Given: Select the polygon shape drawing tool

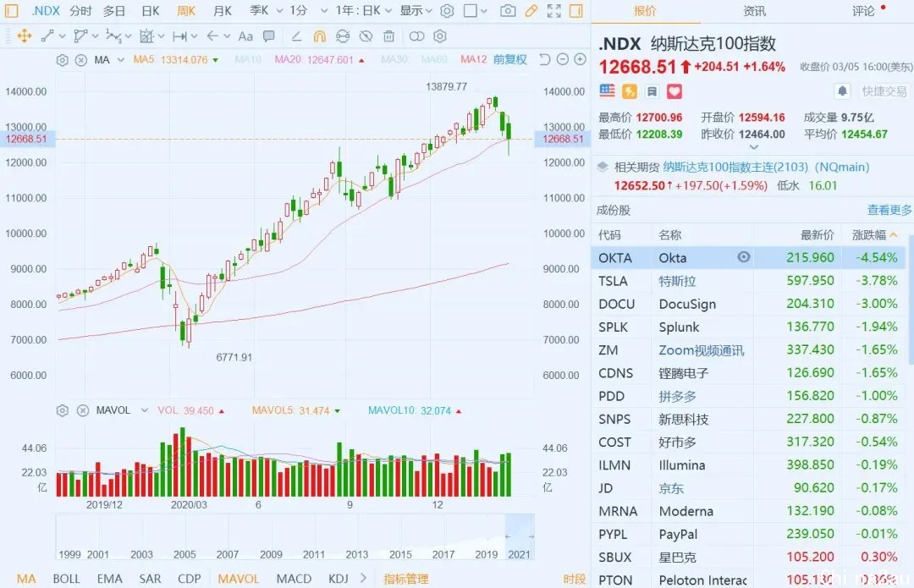Looking at the screenshot, I should [80, 36].
